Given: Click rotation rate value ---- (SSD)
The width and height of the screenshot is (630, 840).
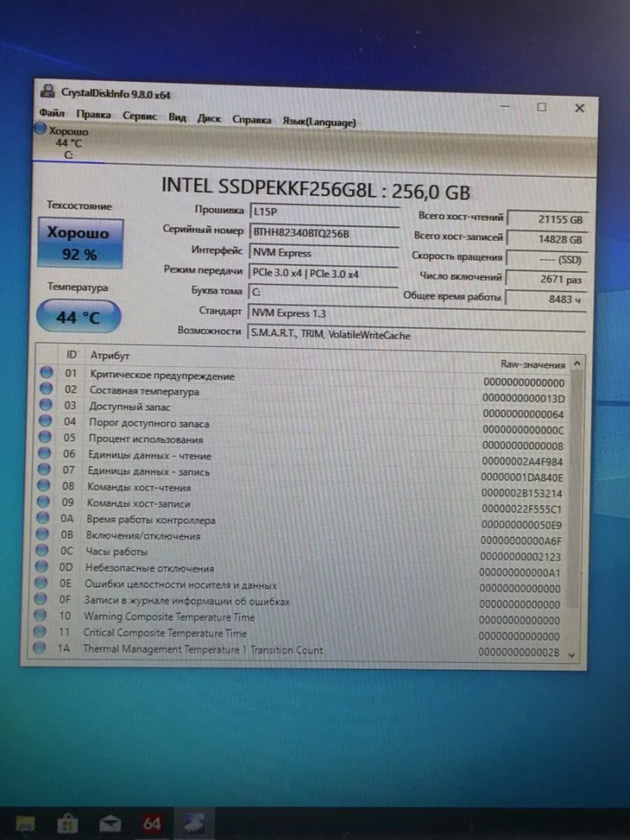Looking at the screenshot, I should 547,259.
